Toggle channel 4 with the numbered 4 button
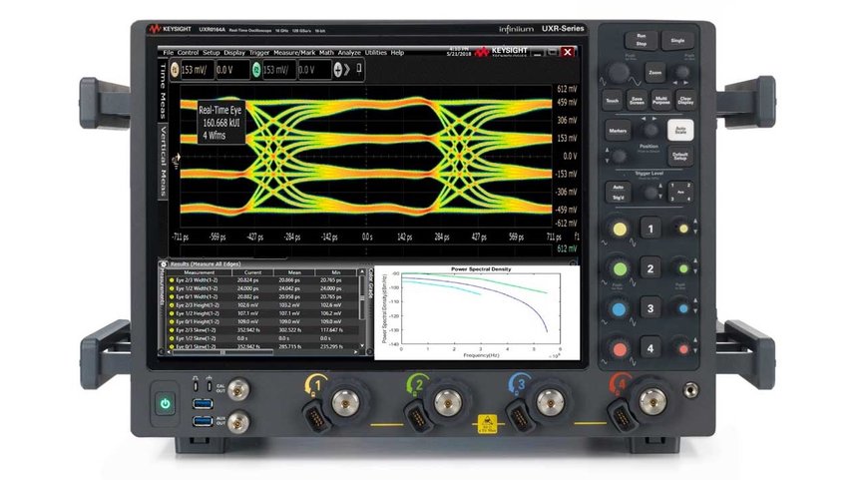 point(651,348)
